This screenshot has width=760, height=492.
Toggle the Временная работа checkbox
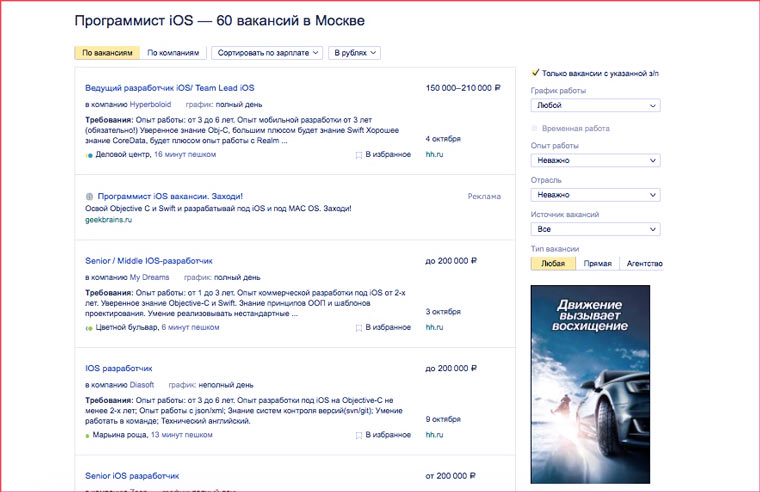[535, 128]
